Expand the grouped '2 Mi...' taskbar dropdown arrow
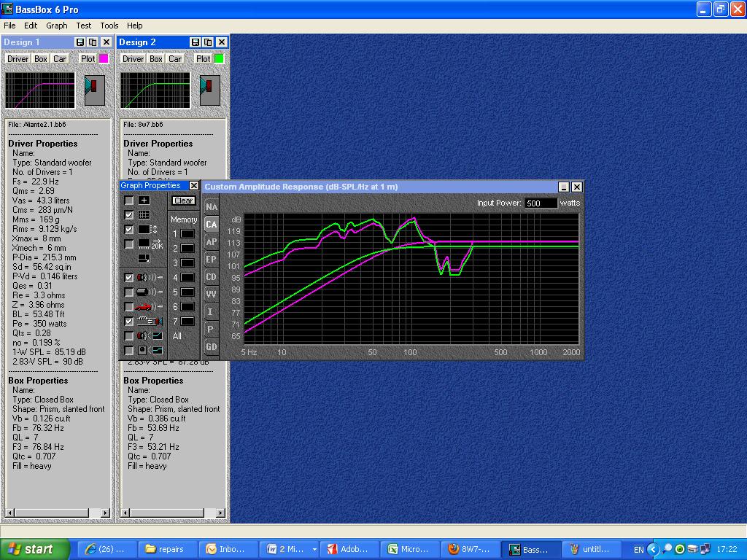The width and height of the screenshot is (747, 560). click(x=314, y=550)
